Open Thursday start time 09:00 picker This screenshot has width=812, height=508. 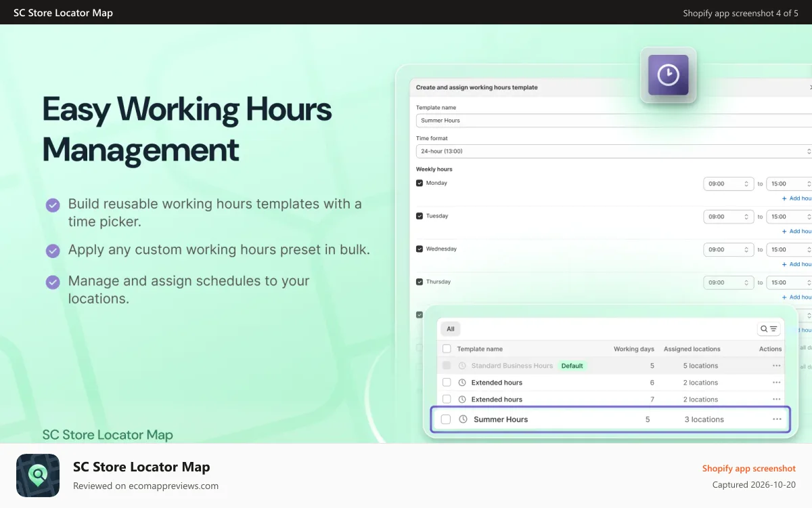pyautogui.click(x=729, y=282)
